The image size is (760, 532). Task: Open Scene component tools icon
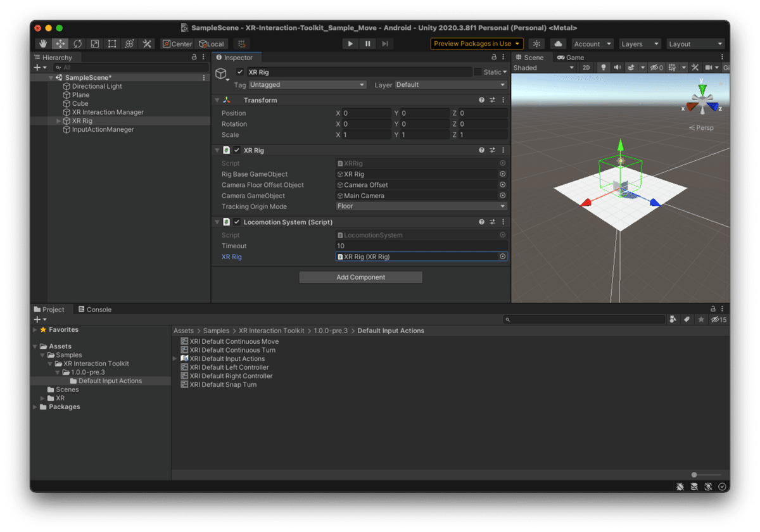pos(695,68)
